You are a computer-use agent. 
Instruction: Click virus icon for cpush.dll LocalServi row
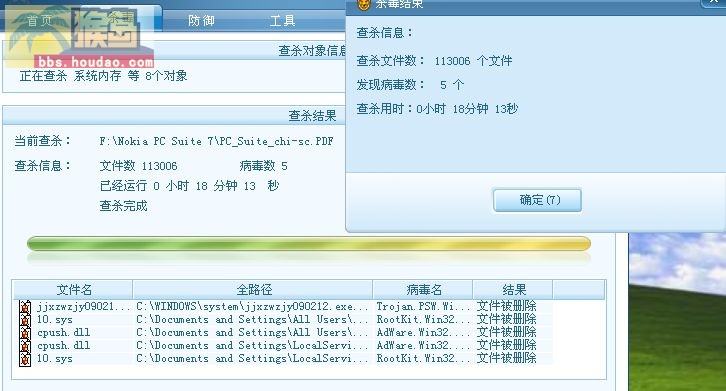coord(25,346)
